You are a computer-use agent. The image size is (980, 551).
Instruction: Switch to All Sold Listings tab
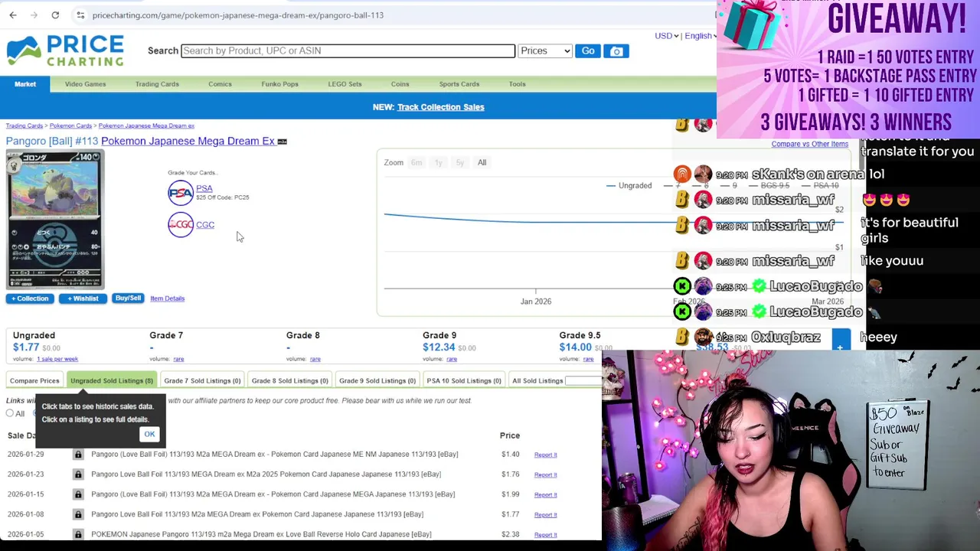[537, 380]
